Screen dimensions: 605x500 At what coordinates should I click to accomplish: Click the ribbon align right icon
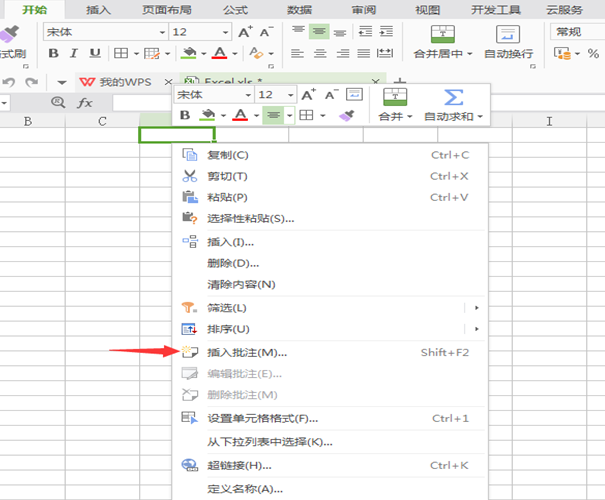343,53
